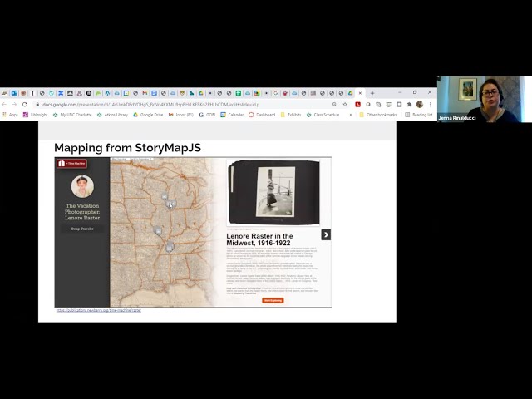Open the publications.newberry.org time-machine link
Viewport: 532px width, 399px height.
click(x=99, y=310)
